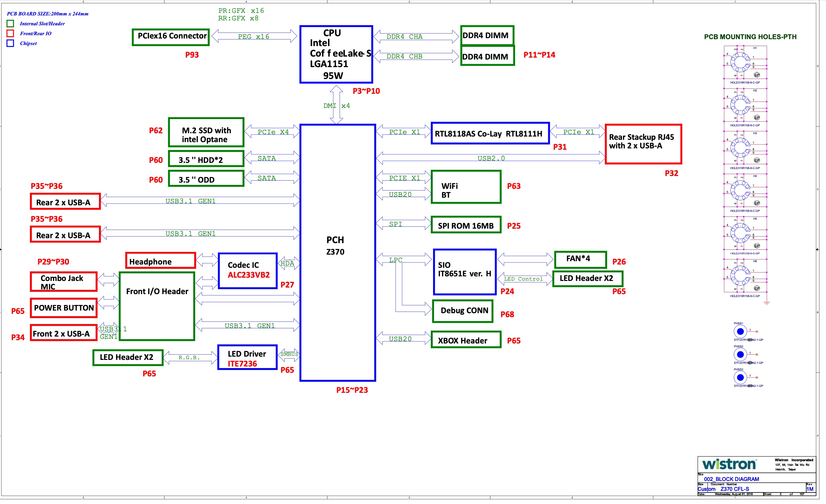Image resolution: width=826 pixels, height=504 pixels.
Task: Click the PCB BOARD SIZE note text
Action: 48,14
